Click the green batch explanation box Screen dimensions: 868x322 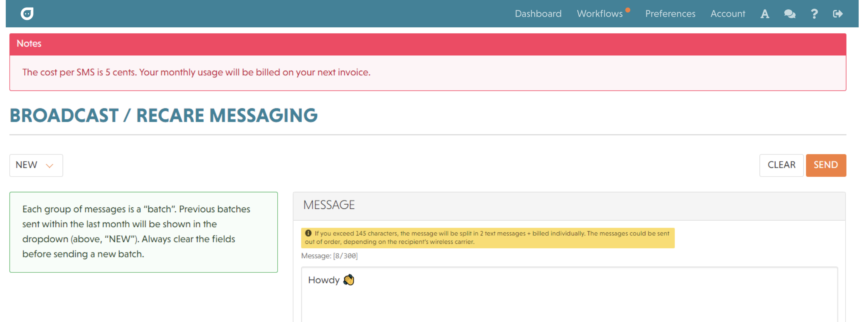point(143,232)
